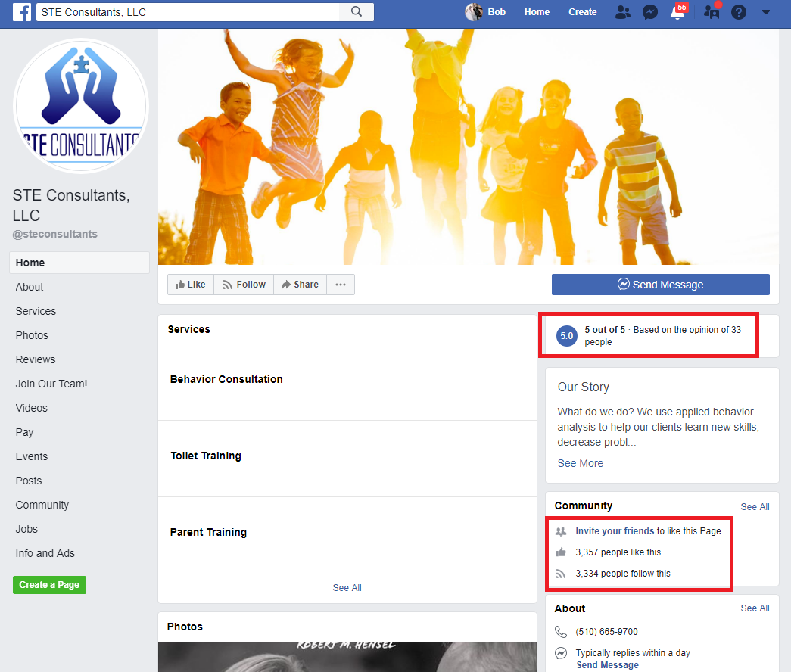Open the Toilet Training service
Screen dimensions: 791x672
(x=206, y=456)
